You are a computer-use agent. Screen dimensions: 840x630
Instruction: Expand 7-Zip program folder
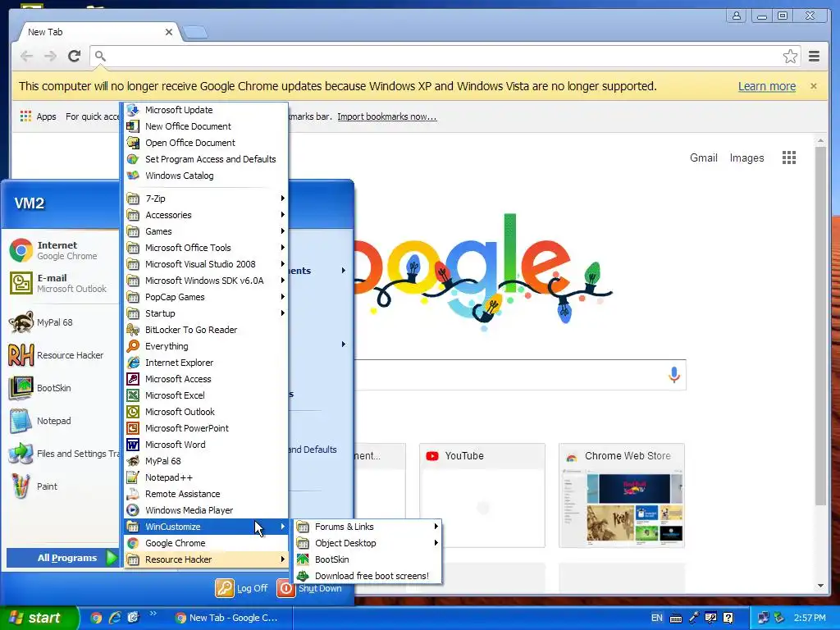206,199
